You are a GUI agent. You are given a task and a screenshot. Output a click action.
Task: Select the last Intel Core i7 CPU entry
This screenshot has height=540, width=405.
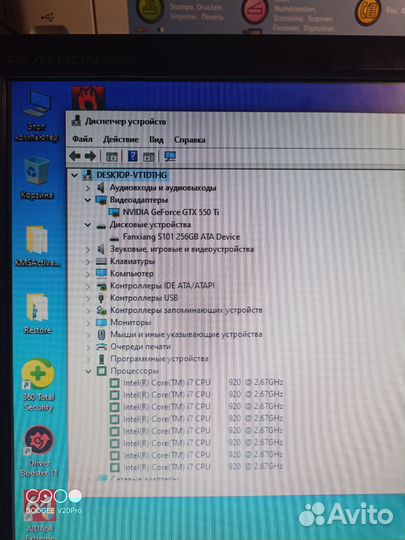[203, 467]
